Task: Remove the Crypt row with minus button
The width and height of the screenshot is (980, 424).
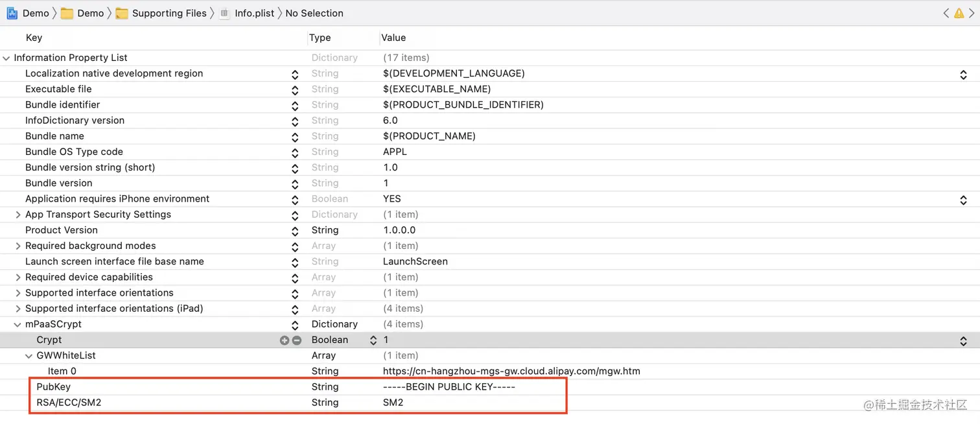Action: (x=297, y=340)
